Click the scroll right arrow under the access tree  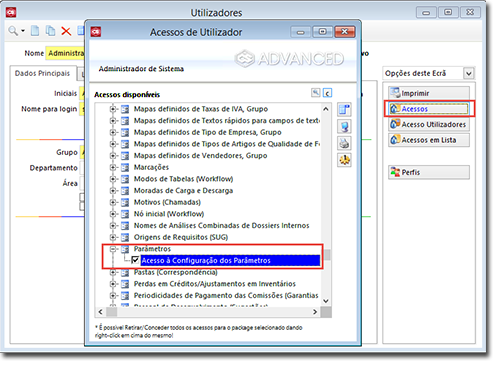(x=315, y=312)
